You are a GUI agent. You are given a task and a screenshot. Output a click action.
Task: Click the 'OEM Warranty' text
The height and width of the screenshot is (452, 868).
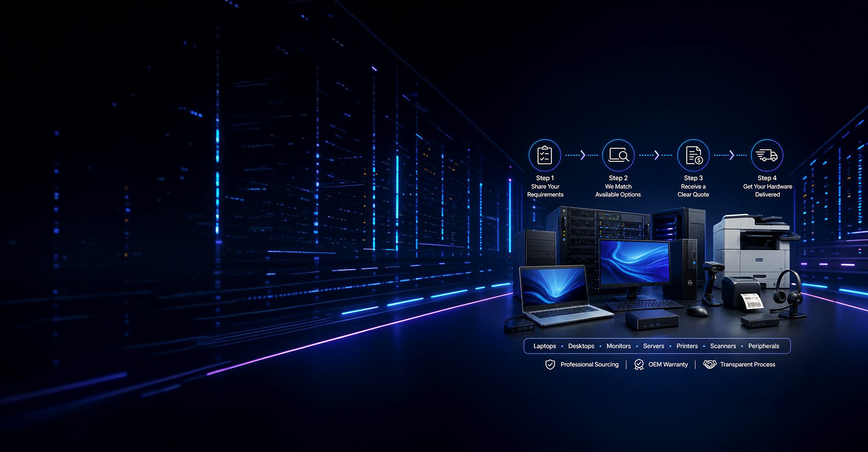click(668, 364)
